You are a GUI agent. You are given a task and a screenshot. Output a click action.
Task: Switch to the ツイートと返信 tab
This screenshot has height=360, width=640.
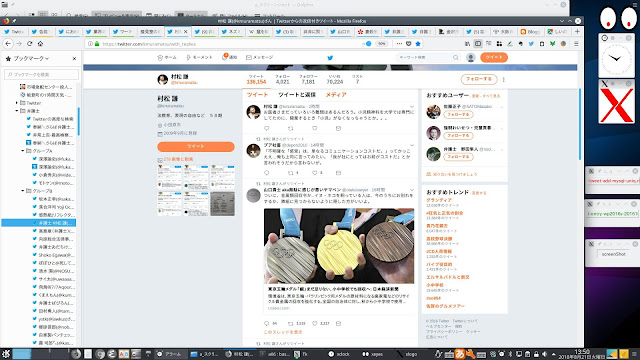pos(297,95)
